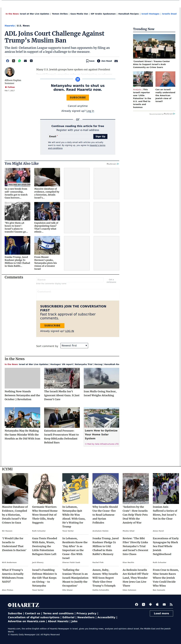
Task: Click the commenter Name input field
Action: point(70,280)
